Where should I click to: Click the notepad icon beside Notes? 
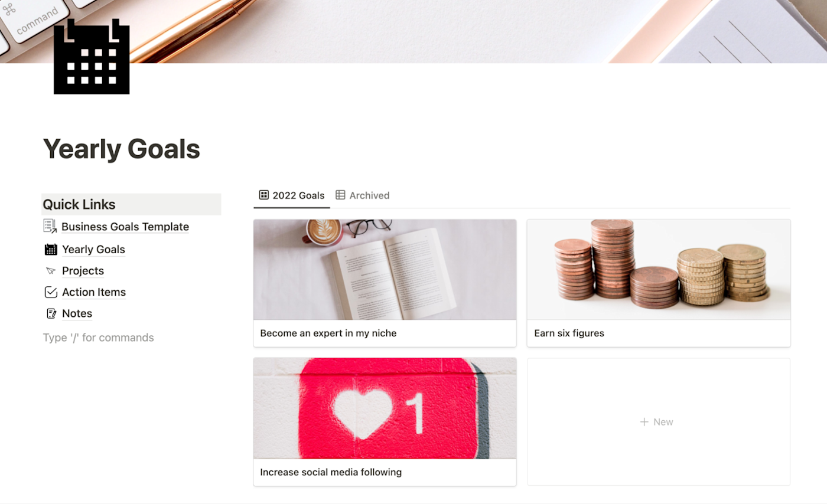(x=51, y=313)
